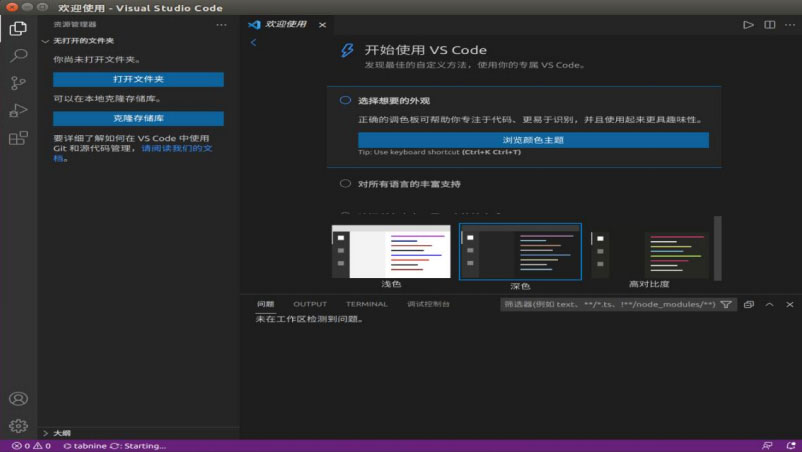This screenshot has height=452, width=802.
Task: Click collapse all icon in problems panel
Action: point(749,304)
